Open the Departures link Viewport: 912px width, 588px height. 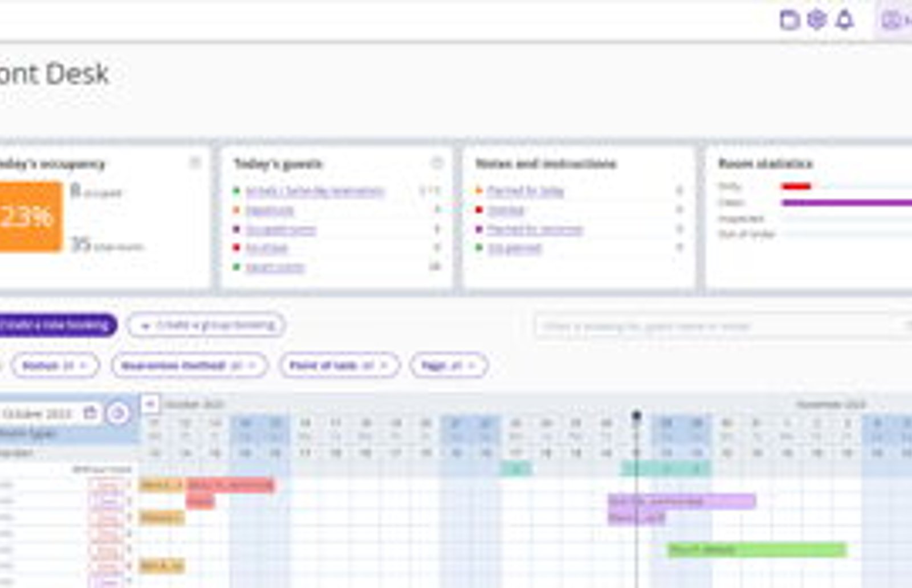tap(270, 210)
